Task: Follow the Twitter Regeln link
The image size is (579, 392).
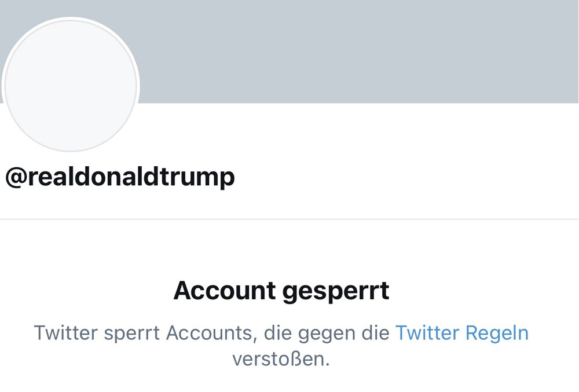Action: [462, 333]
